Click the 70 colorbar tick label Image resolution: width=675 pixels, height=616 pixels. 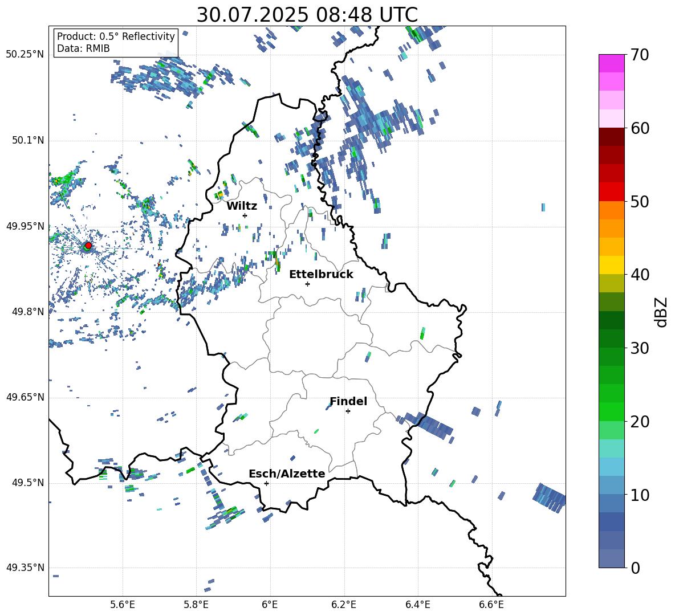[x=640, y=55]
